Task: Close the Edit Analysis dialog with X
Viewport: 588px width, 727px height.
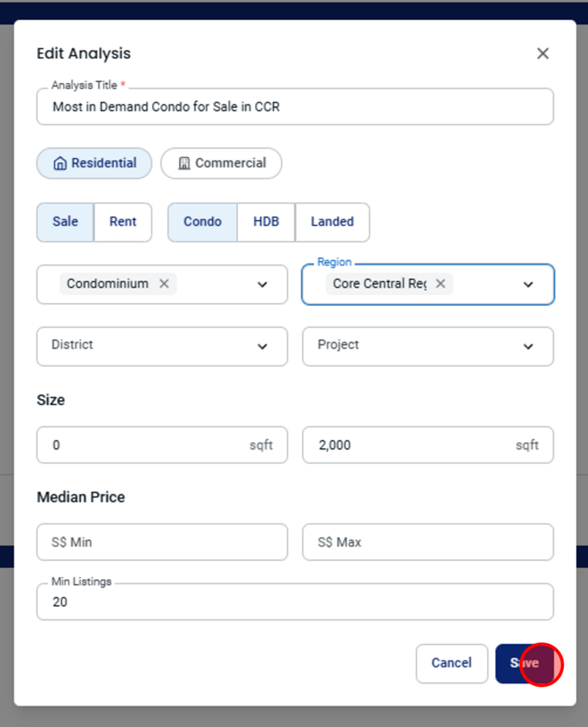Action: pyautogui.click(x=543, y=53)
